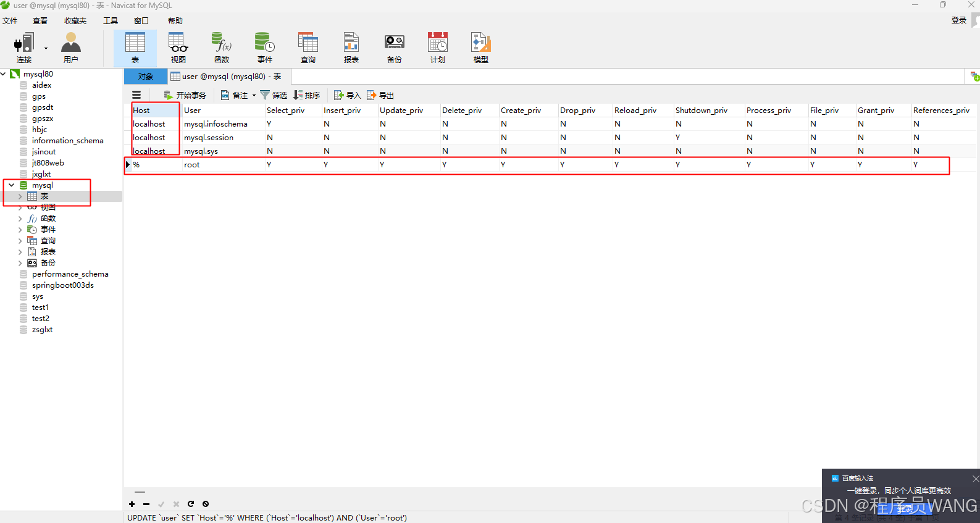Click 登录 button in Baidu input popup
980x523 pixels.
(x=905, y=509)
